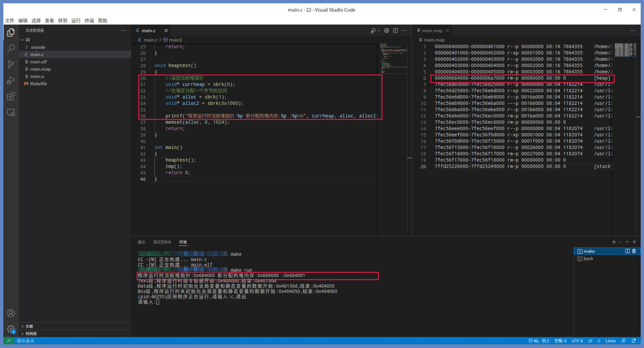
Task: Switch to the 调试控制台 panel tab
Action: 162,242
